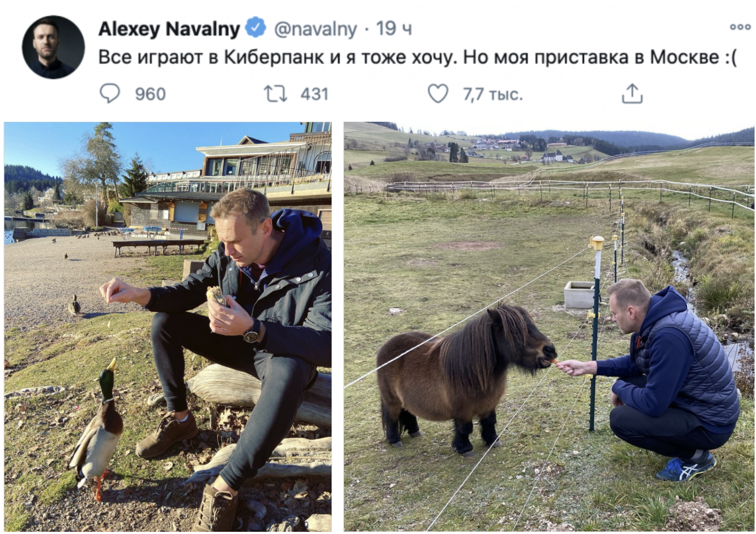The image size is (756, 534).
Task: Open the three-dot more options menu
Action: tap(740, 27)
